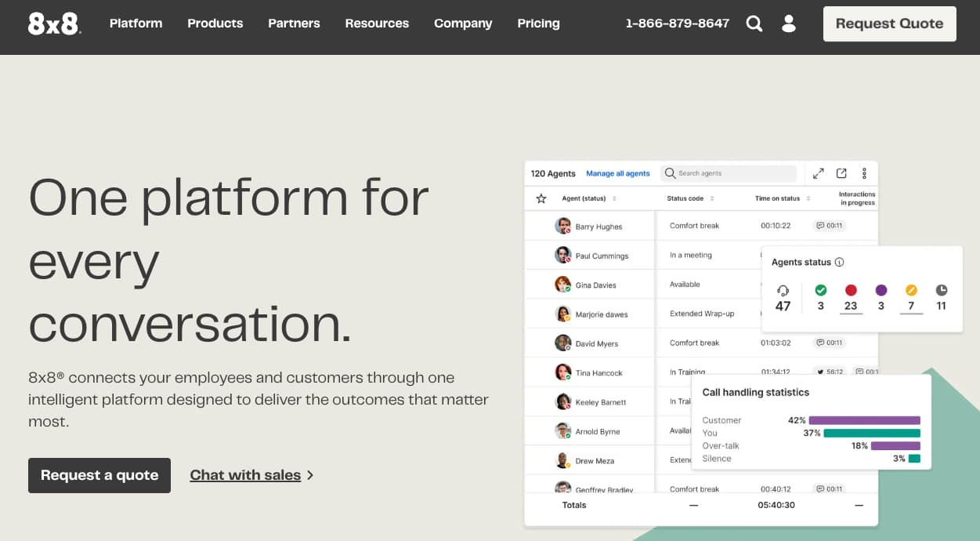
Task: Click the 00:10:22 time value
Action: tap(776, 226)
